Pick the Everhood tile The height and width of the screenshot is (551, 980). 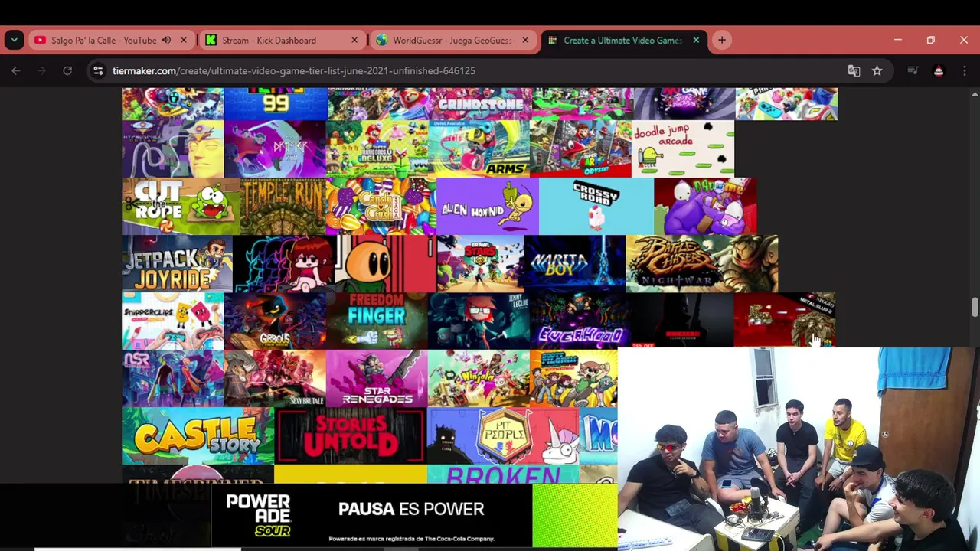pyautogui.click(x=580, y=321)
